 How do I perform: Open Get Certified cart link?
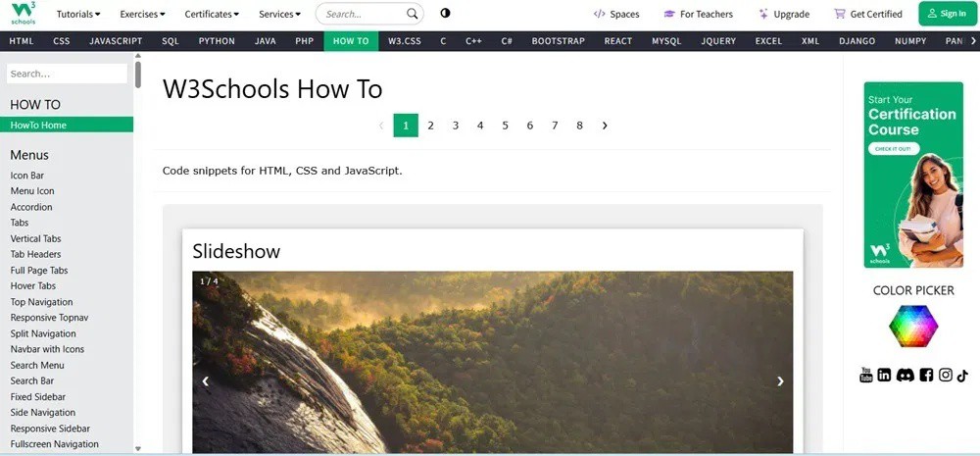tap(868, 14)
